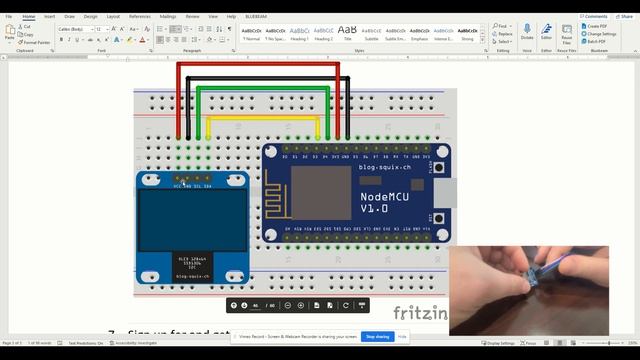Sort the paragraph text
Screen dimensions: 640x360
pos(220,29)
